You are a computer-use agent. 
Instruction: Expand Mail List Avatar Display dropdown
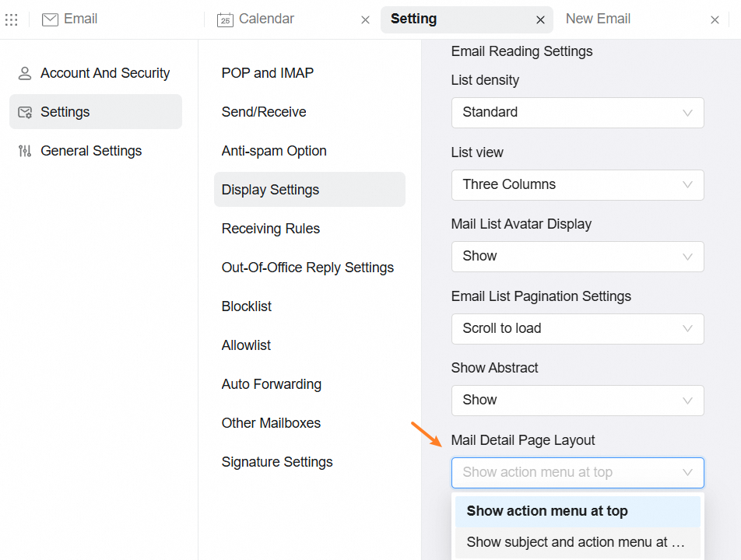click(x=578, y=257)
